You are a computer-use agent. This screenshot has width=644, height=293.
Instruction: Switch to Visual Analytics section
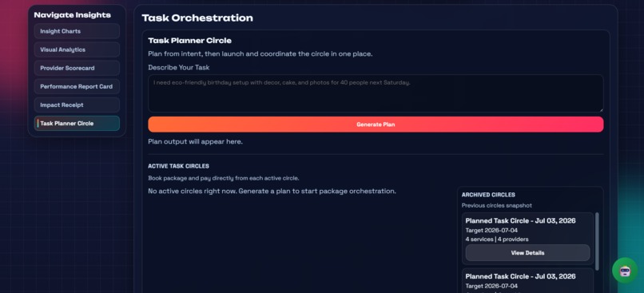point(77,49)
